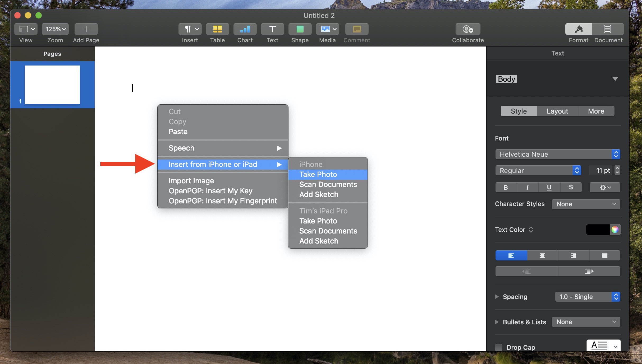The height and width of the screenshot is (364, 642).
Task: Expand the Spacing section
Action: (x=497, y=297)
